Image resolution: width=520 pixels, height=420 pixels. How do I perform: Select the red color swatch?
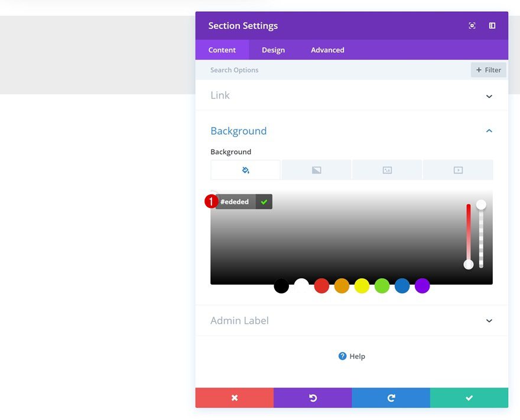coord(321,286)
